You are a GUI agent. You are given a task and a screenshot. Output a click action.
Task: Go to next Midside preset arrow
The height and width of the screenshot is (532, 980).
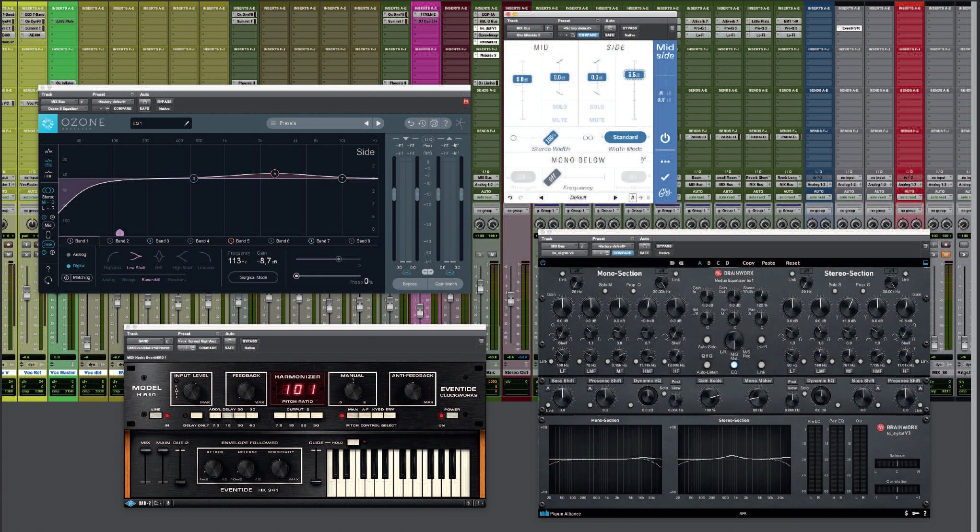(615, 198)
